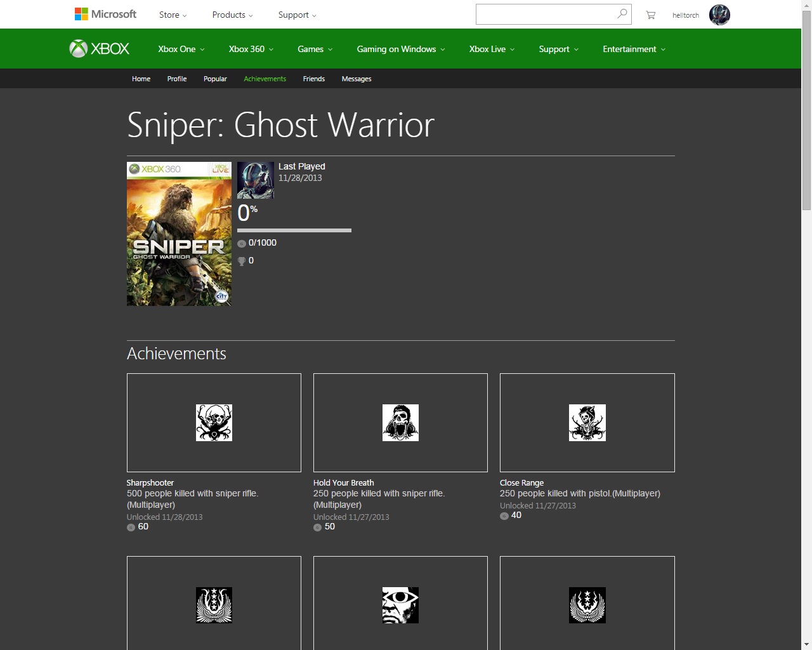Open the Xbox Live menu

(492, 49)
